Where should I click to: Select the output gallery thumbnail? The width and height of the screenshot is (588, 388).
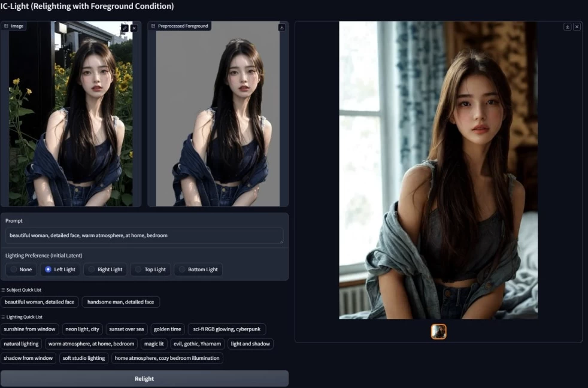pyautogui.click(x=438, y=332)
